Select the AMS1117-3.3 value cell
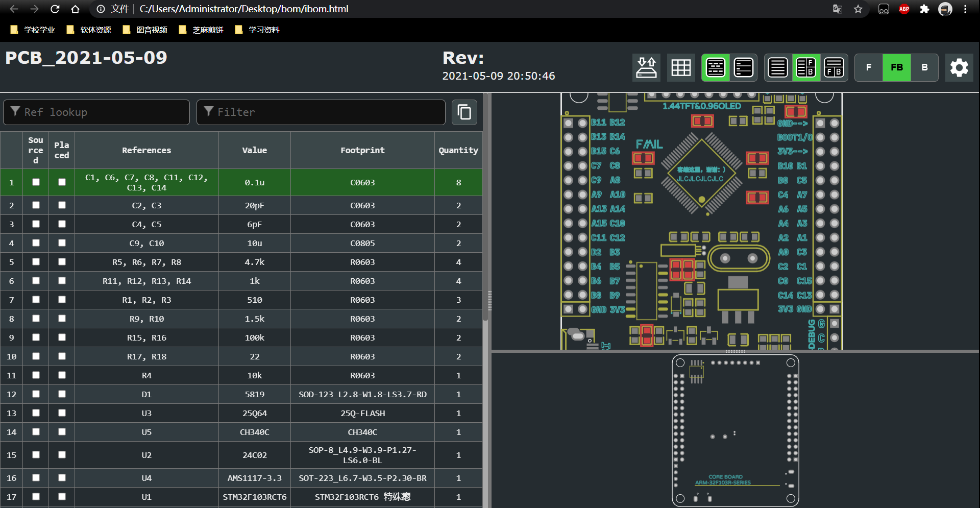 pos(255,478)
